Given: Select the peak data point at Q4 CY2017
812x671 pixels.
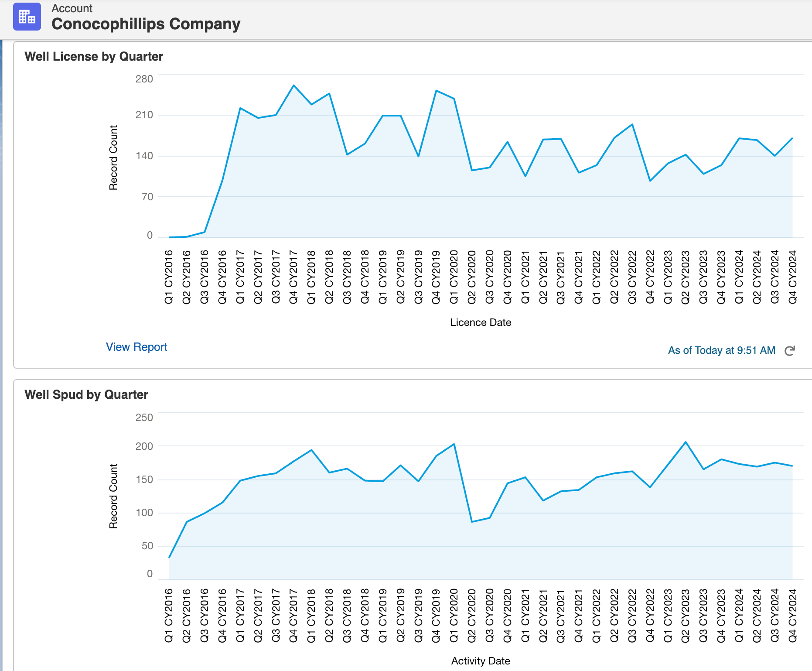Looking at the screenshot, I should point(293,86).
